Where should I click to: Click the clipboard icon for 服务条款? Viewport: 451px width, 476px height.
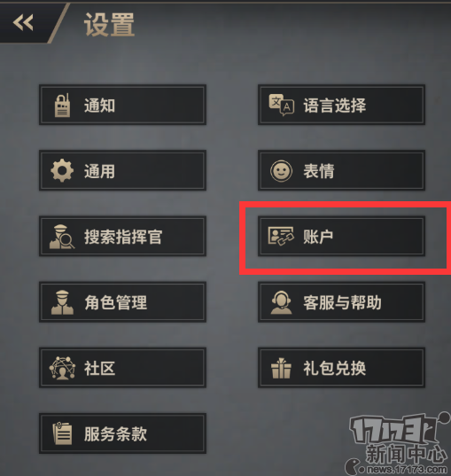coord(62,433)
